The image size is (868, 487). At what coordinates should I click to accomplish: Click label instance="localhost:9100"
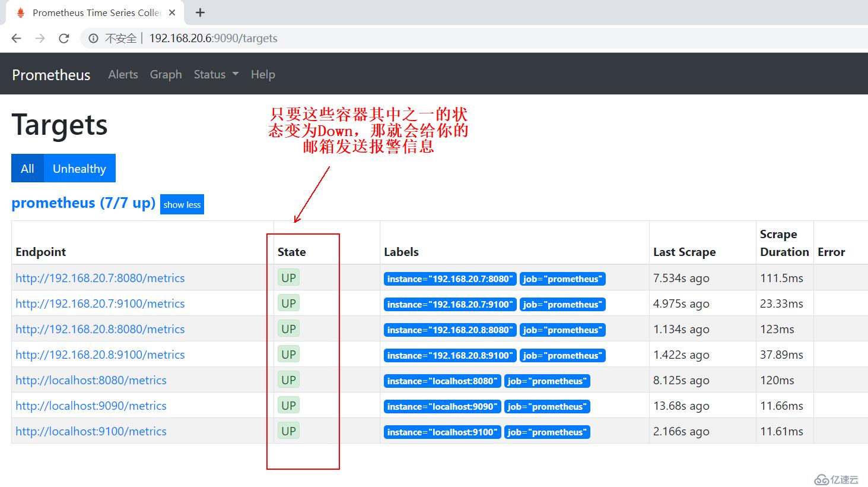click(442, 432)
